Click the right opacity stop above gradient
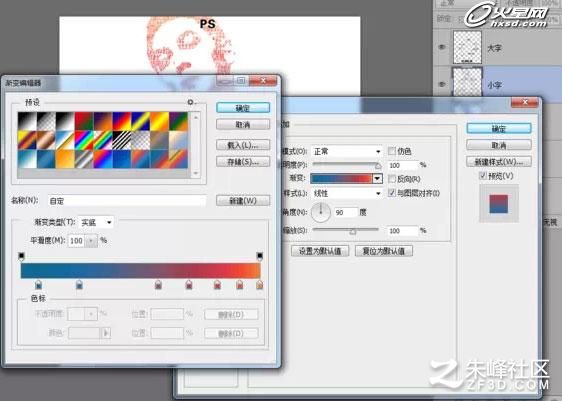The height and width of the screenshot is (401, 562). (259, 256)
